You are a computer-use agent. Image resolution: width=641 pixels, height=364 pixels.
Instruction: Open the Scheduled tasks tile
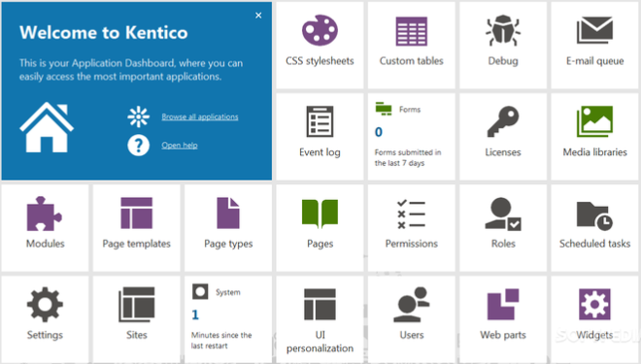[594, 228]
